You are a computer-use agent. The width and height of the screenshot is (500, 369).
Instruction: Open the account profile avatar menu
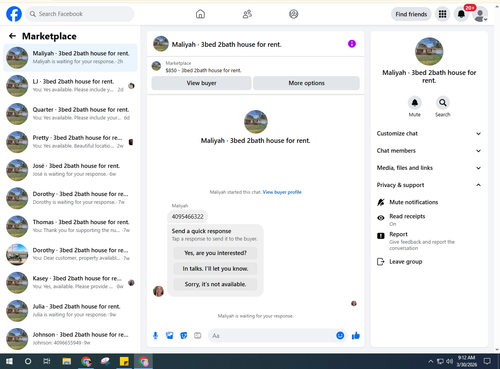[x=480, y=15]
